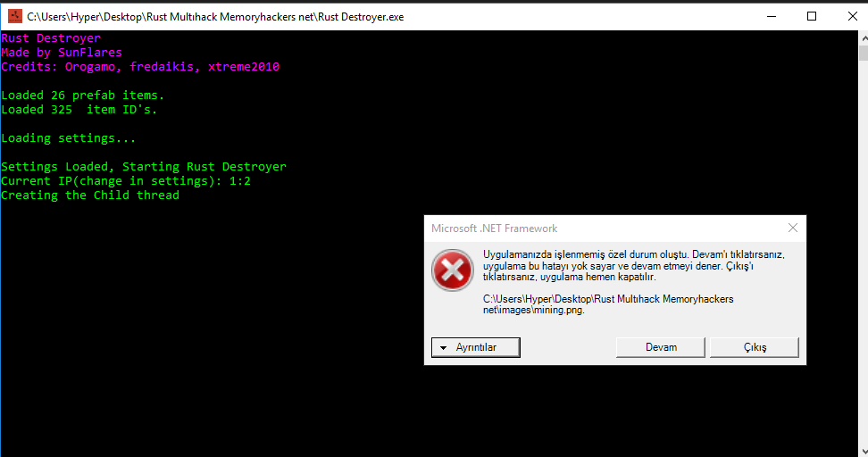
Task: Click 'Settings Loaded, Starting Rust Destroyer' line
Action: 144,167
